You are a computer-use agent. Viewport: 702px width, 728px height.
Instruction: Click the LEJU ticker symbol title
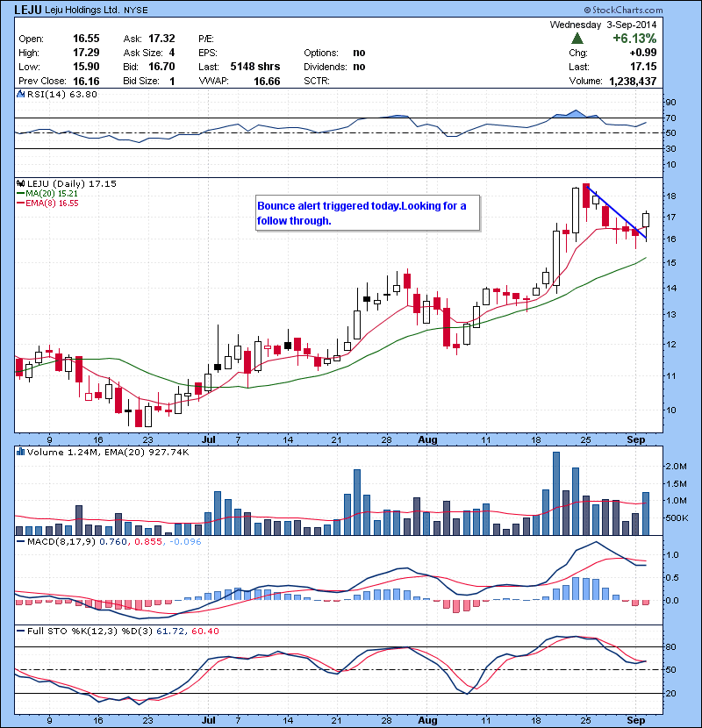tap(28, 10)
